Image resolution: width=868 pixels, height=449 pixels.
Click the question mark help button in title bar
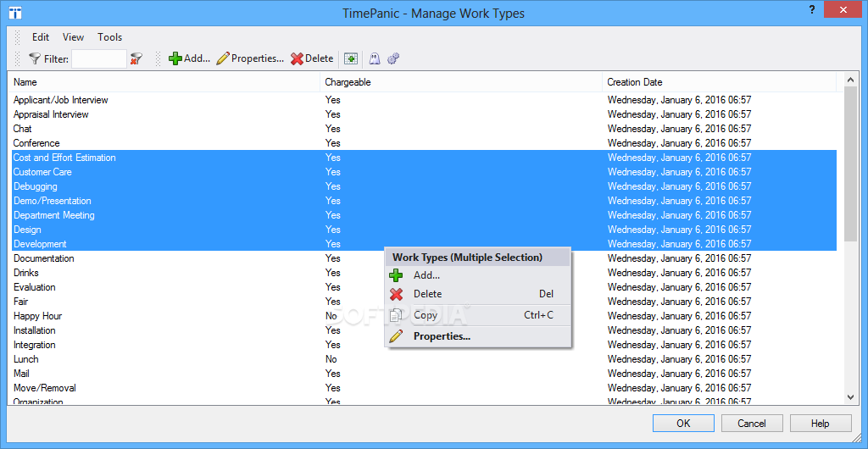pos(812,9)
